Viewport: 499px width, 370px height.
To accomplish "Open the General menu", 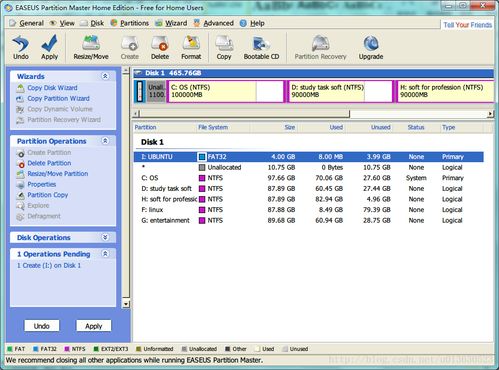I will tap(27, 23).
